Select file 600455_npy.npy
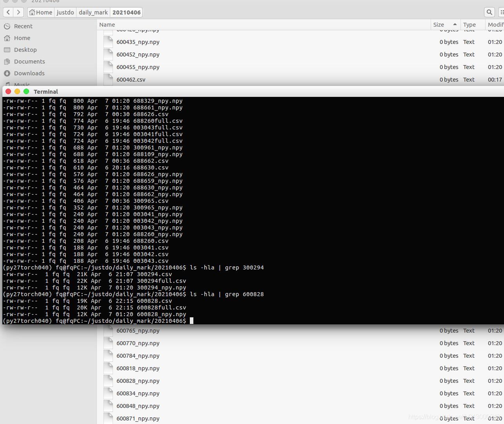504x424 pixels. [x=138, y=67]
